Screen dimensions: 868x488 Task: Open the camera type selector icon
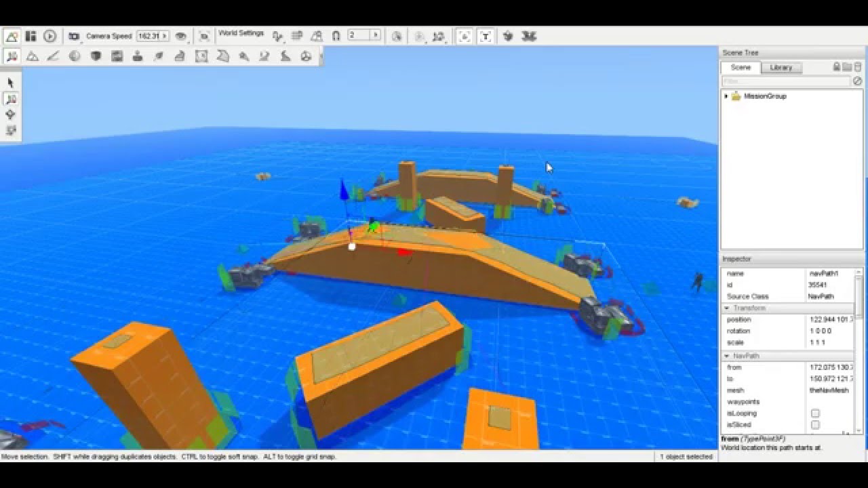click(x=74, y=36)
